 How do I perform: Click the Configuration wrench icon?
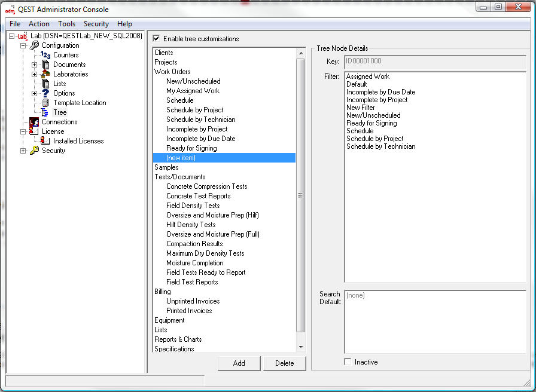tap(34, 45)
